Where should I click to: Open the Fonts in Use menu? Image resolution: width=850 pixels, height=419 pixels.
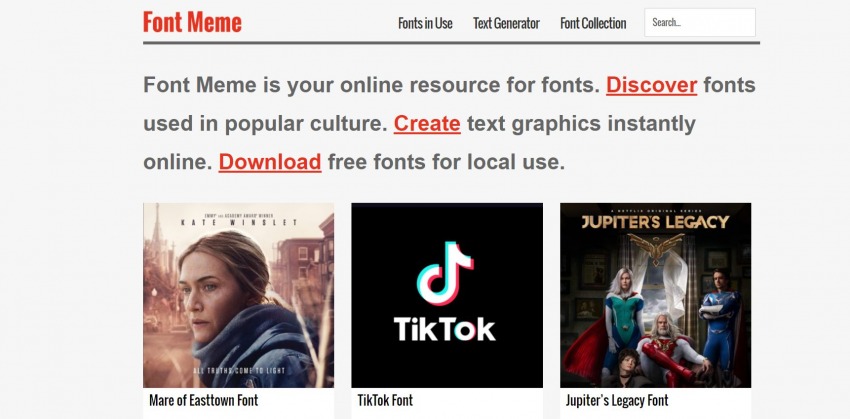click(425, 23)
